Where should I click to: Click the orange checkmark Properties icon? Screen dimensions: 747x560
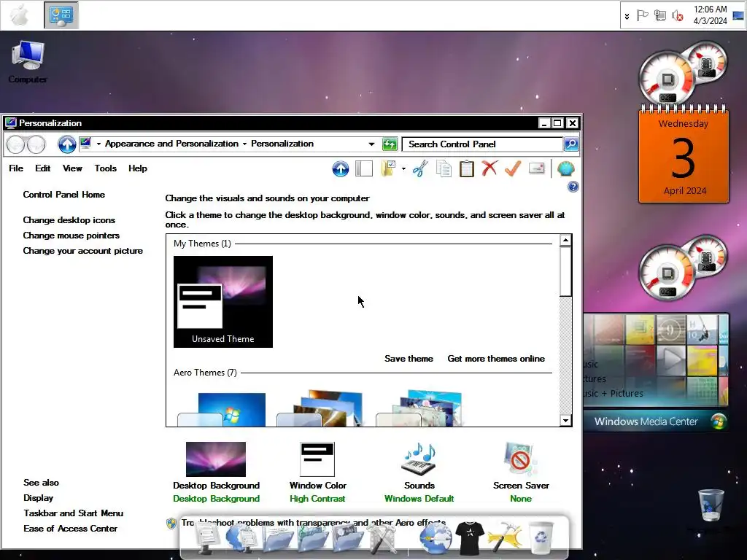(x=513, y=168)
